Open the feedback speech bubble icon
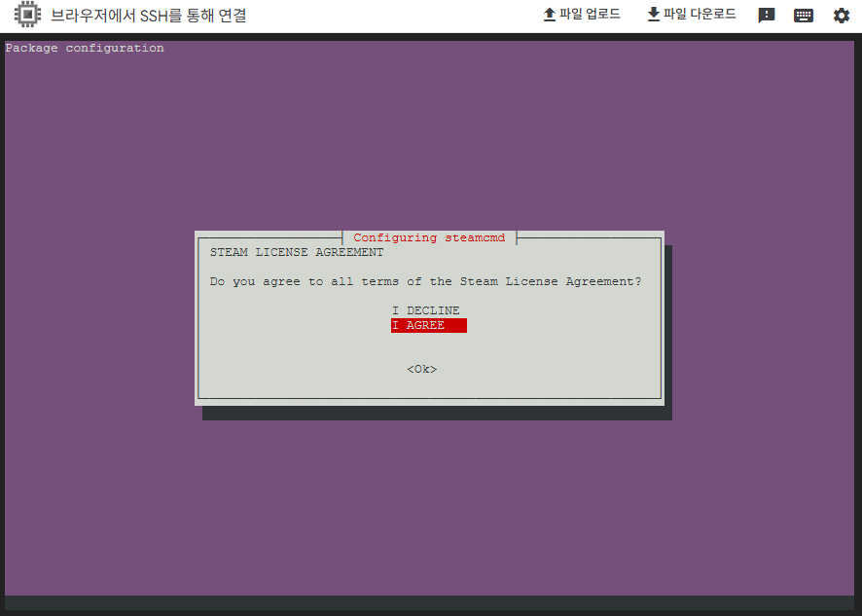Viewport: 862px width, 616px height. [767, 16]
